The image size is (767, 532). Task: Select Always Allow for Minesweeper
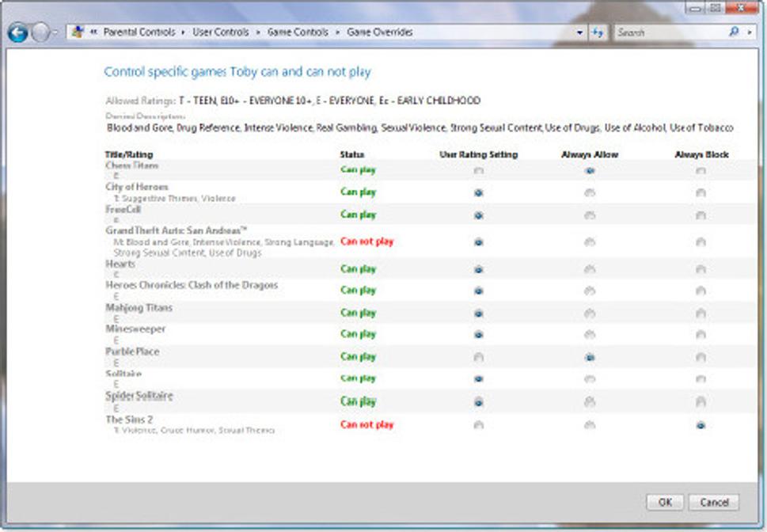590,335
